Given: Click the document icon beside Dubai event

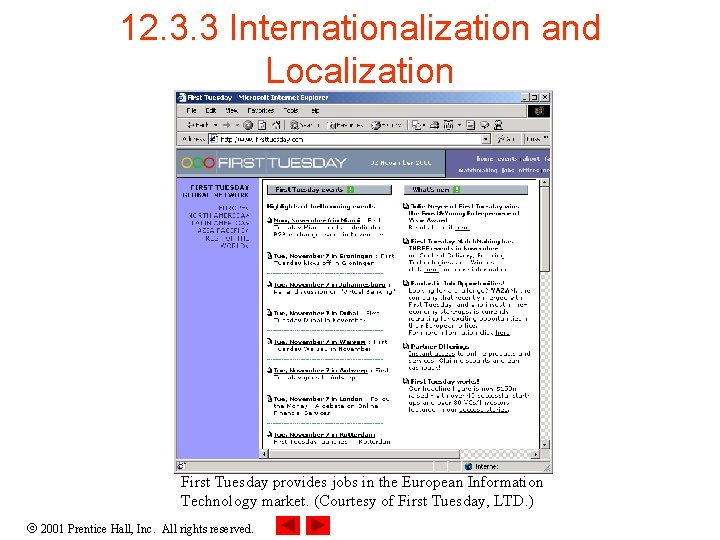Looking at the screenshot, I should [270, 313].
